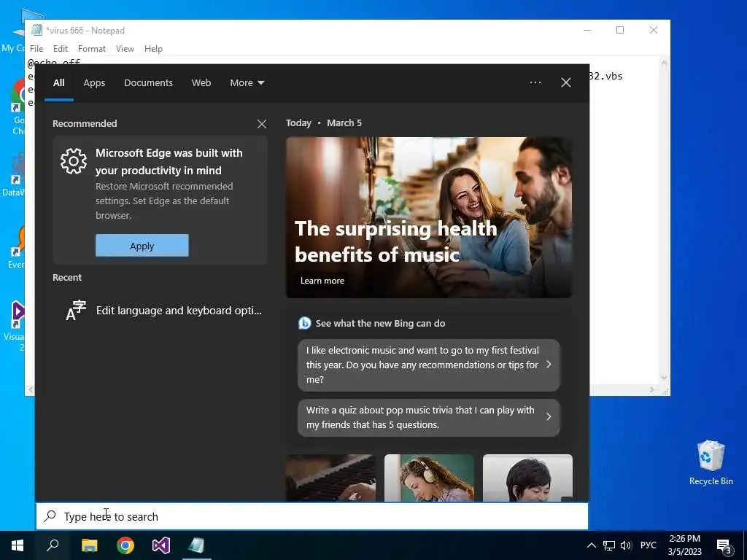This screenshot has height=560, width=747.
Task: Click Notepad vertical scrollbar down arrow
Action: tap(664, 378)
